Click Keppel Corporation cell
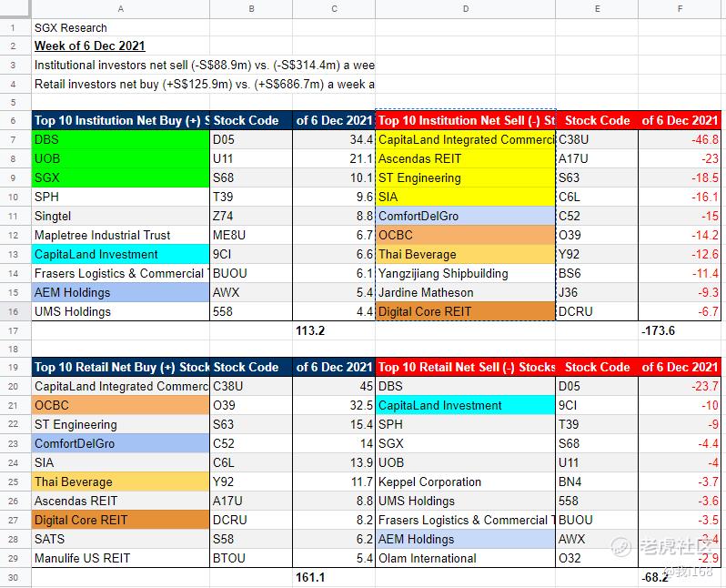This screenshot has width=726, height=588. point(465,482)
